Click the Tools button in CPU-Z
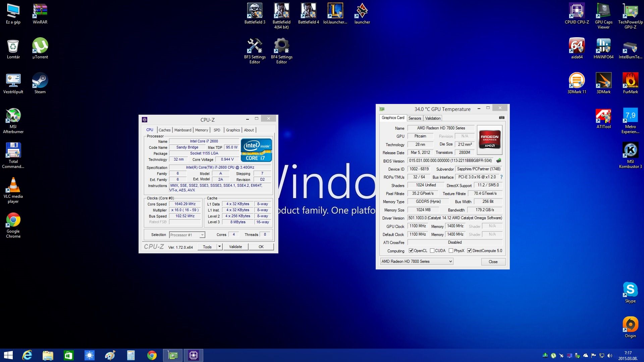 (207, 247)
